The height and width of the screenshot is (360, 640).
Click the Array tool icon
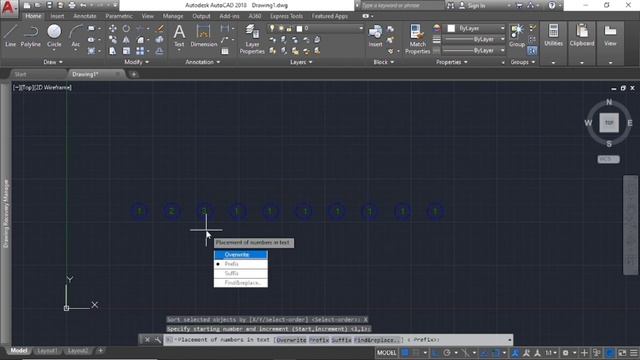pos(140,51)
